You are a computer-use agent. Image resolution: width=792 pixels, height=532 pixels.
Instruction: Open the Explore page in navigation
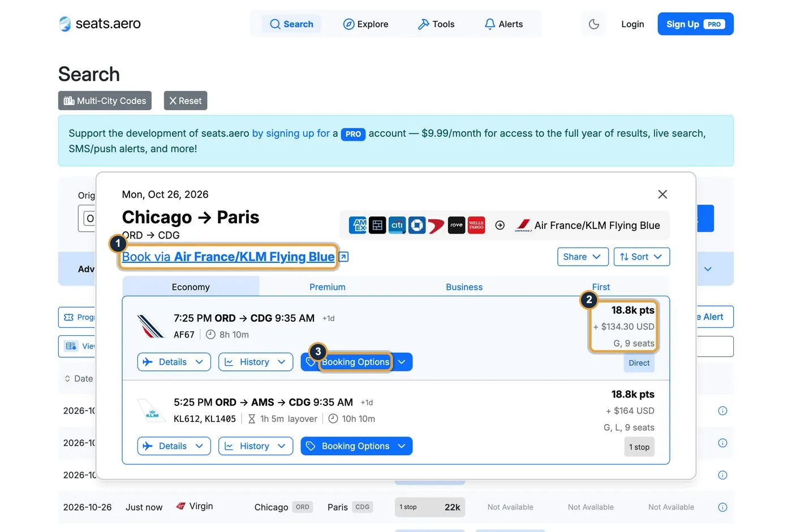click(x=365, y=24)
